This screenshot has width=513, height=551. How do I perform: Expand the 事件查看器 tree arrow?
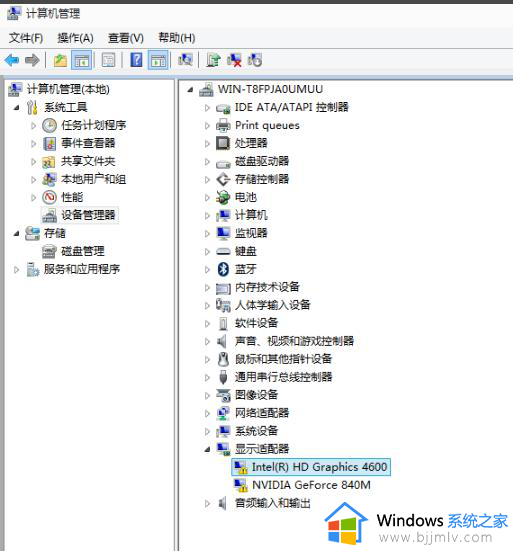pyautogui.click(x=33, y=143)
